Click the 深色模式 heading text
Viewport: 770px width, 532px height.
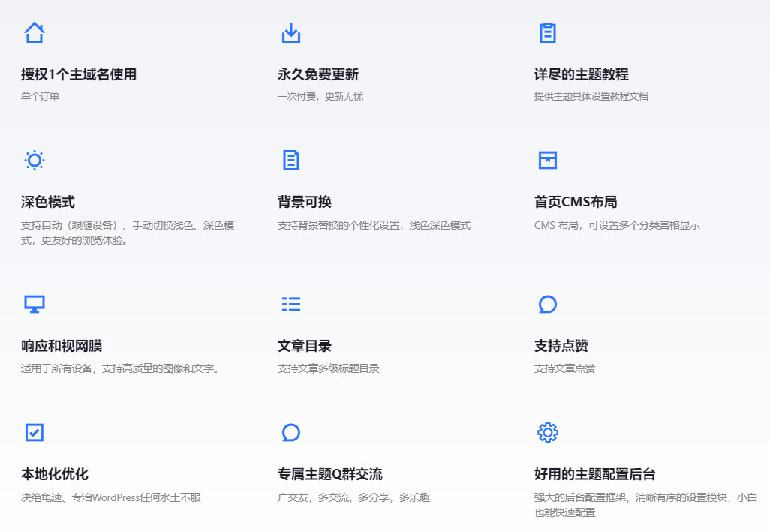(x=48, y=202)
